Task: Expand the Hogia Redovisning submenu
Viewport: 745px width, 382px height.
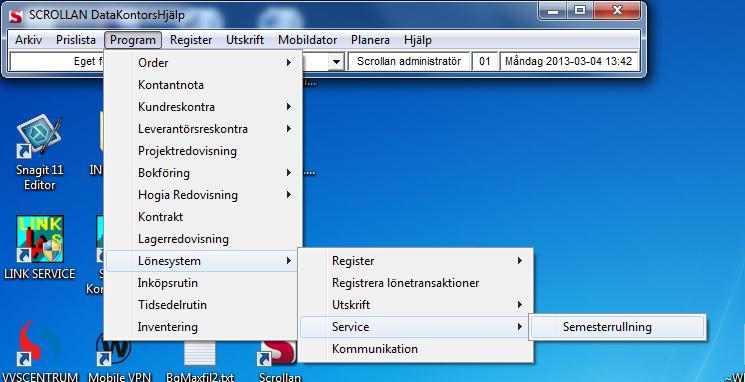Action: pos(203,195)
